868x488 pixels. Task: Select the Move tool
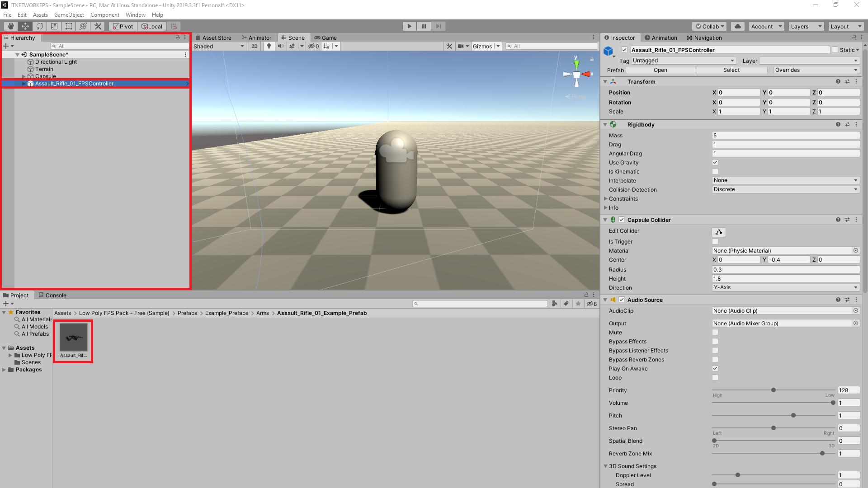25,26
